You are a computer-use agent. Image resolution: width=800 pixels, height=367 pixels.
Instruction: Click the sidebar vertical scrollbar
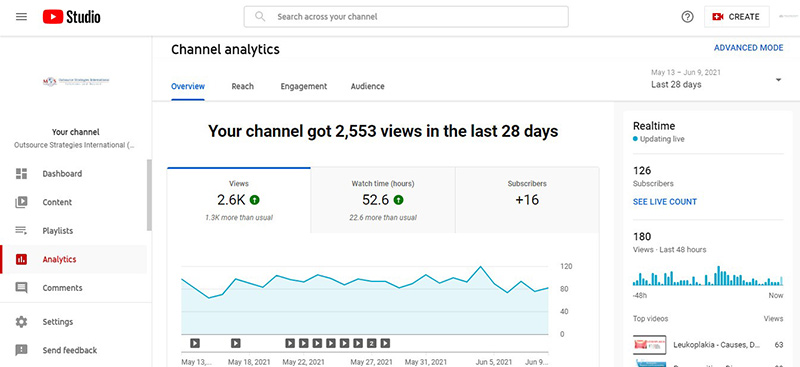pos(149,195)
